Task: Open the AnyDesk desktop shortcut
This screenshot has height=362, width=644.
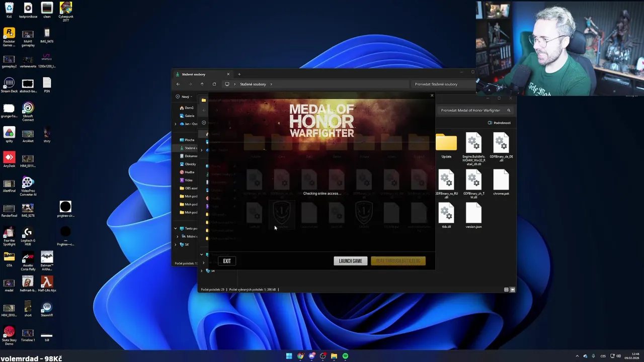Action: click(9, 160)
